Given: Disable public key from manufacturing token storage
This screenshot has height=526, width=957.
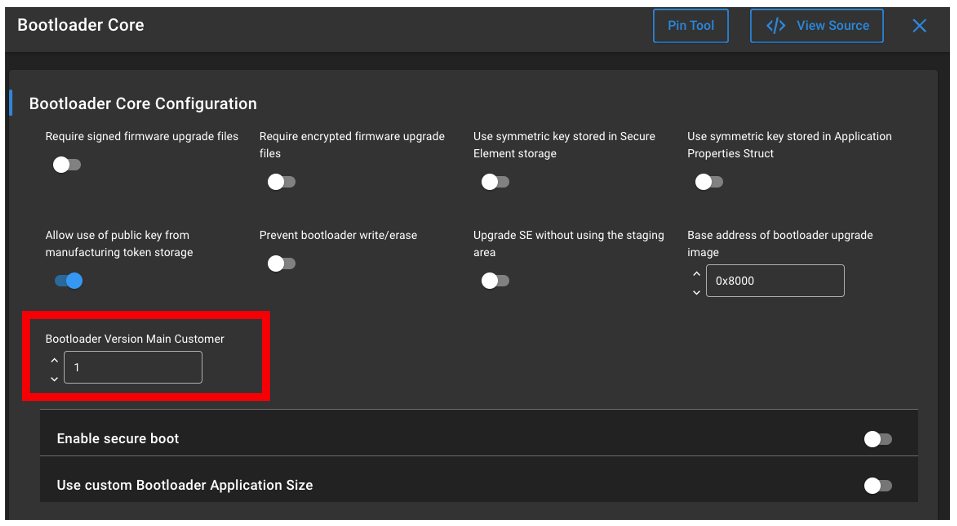Looking at the screenshot, I should (x=68, y=281).
